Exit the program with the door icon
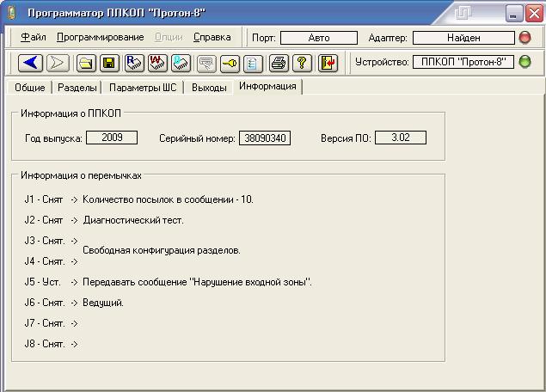 [328, 63]
